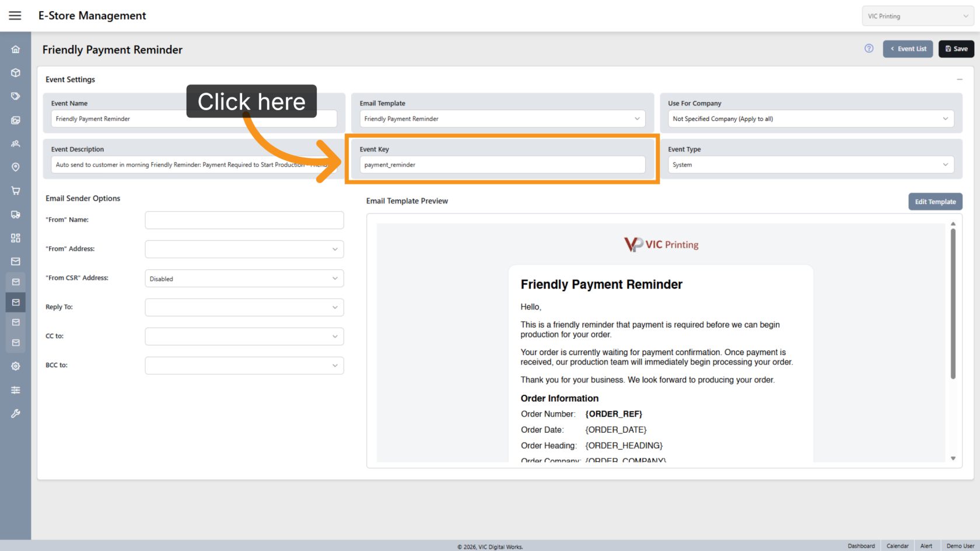
Task: Open the CC to dropdown
Action: coord(244,336)
